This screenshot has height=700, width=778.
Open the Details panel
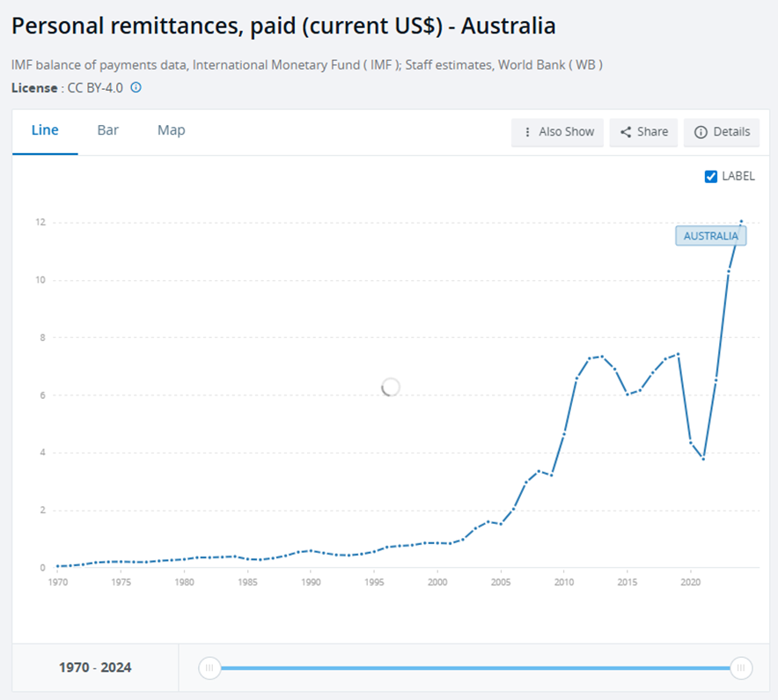click(x=722, y=132)
